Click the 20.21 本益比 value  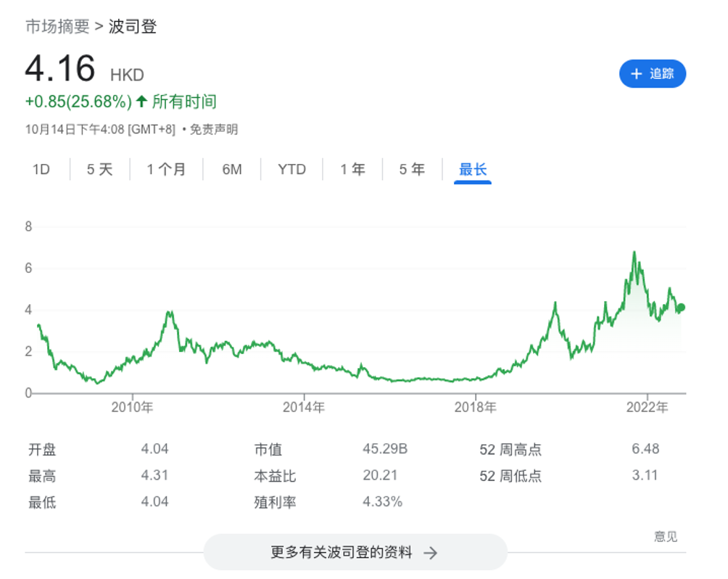tap(380, 475)
